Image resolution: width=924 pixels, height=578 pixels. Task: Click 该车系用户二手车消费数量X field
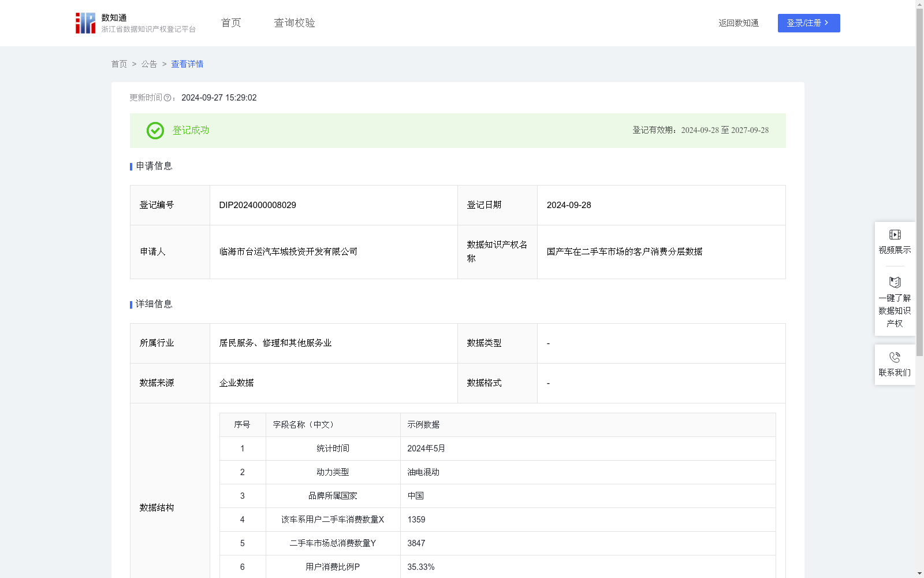(333, 520)
